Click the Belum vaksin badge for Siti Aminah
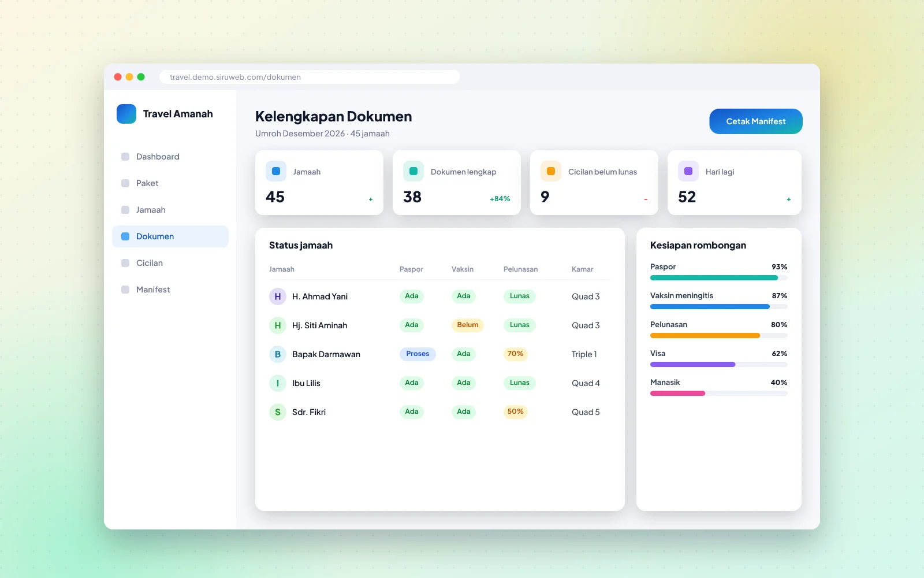The height and width of the screenshot is (578, 924). pyautogui.click(x=467, y=325)
